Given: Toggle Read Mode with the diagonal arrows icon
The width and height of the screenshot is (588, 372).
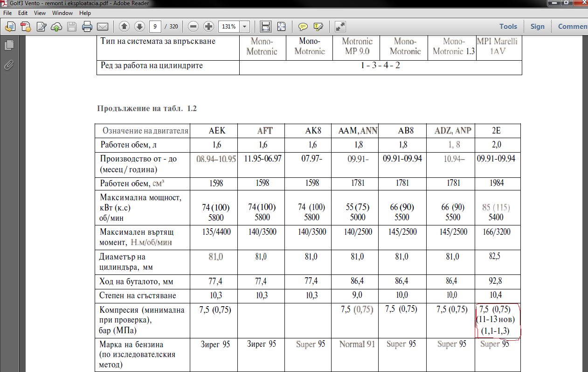Looking at the screenshot, I should pyautogui.click(x=340, y=27).
